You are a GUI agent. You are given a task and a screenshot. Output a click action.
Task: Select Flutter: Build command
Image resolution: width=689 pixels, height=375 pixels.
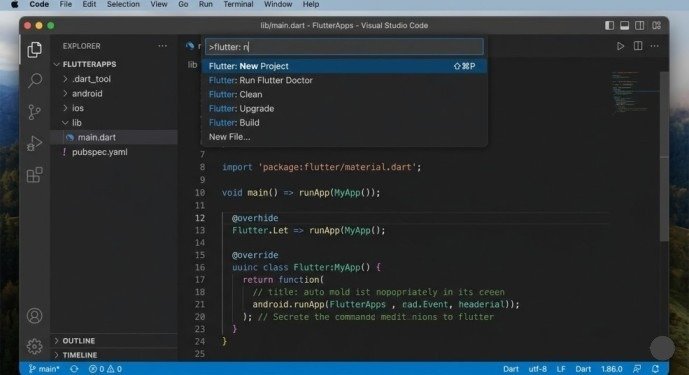(x=344, y=123)
